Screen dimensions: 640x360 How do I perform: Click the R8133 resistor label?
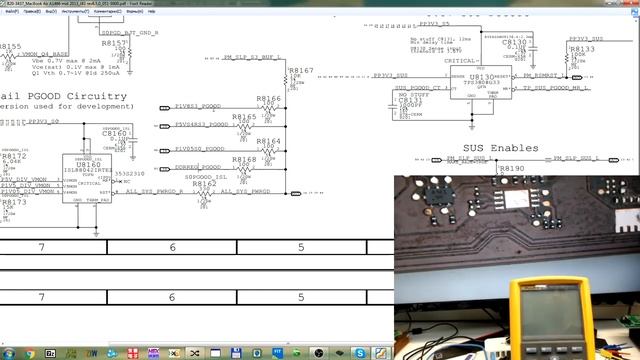coord(582,49)
